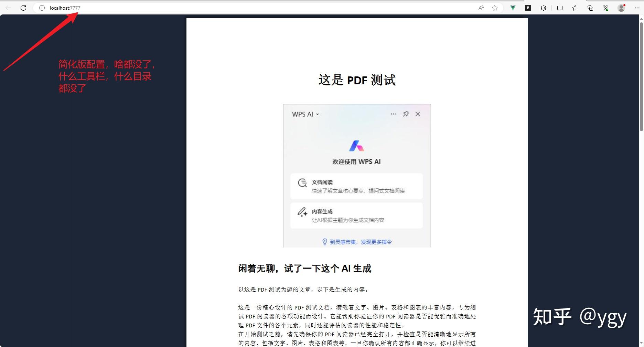Screen dimensions: 644x347
Task: Open WPS AI panel more options menu
Action: pyautogui.click(x=393, y=114)
